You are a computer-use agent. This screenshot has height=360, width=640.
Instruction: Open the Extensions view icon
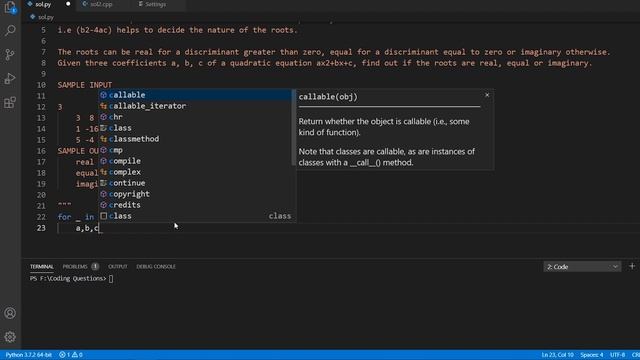point(10,102)
